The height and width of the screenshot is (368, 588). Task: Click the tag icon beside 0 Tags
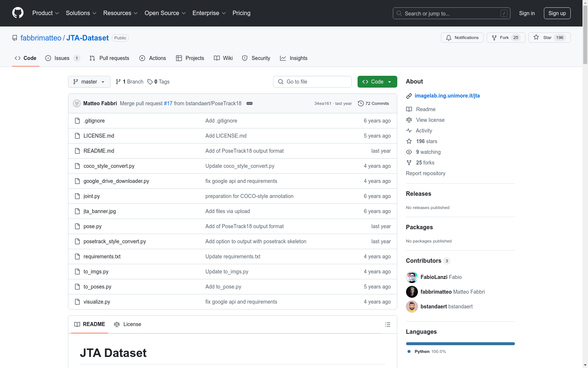point(150,82)
